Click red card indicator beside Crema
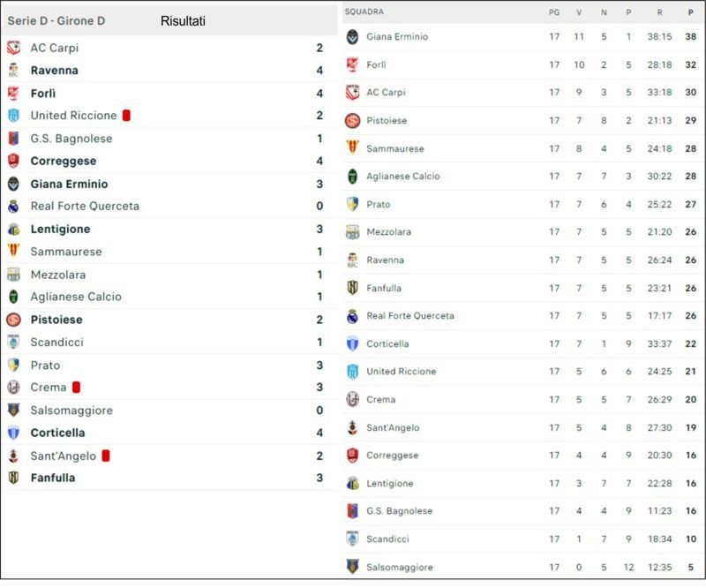This screenshot has height=588, width=706. [77, 387]
